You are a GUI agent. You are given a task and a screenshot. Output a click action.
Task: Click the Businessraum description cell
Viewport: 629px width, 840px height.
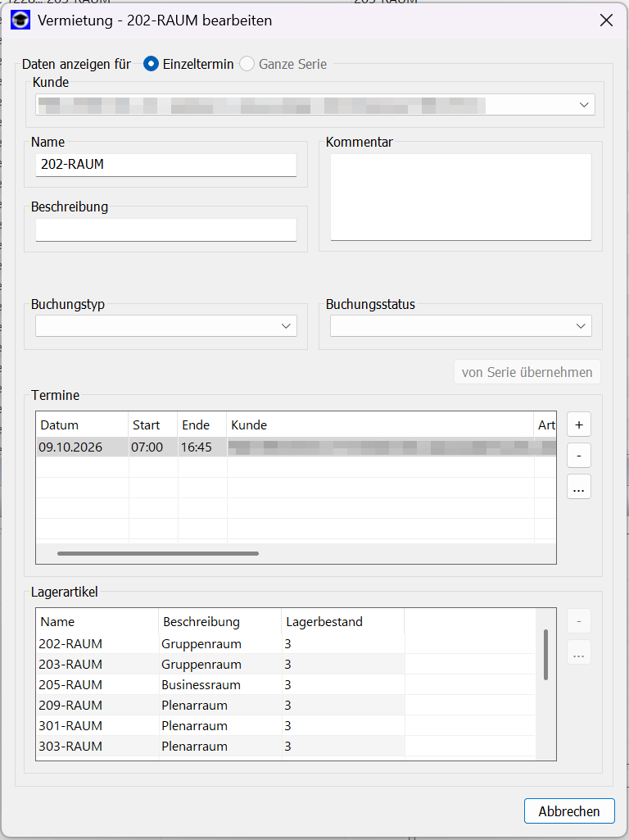click(220, 684)
